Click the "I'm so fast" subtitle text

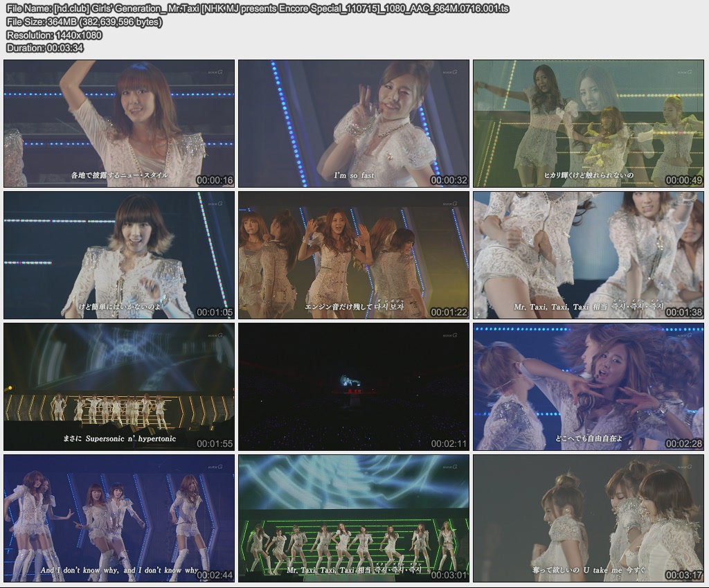click(x=354, y=175)
